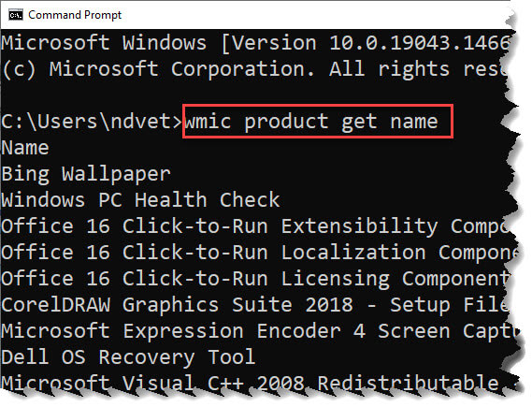Click the word 'product' in the command
This screenshot has width=532, height=407.
coord(286,123)
